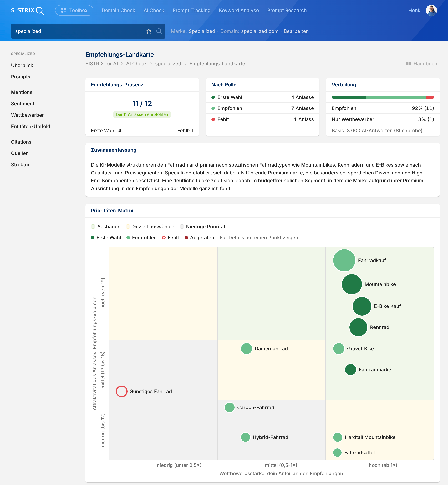Click the "niedrig (unter 0,5×)" axis label
Viewport: 448px width, 485px height.
coord(179,465)
